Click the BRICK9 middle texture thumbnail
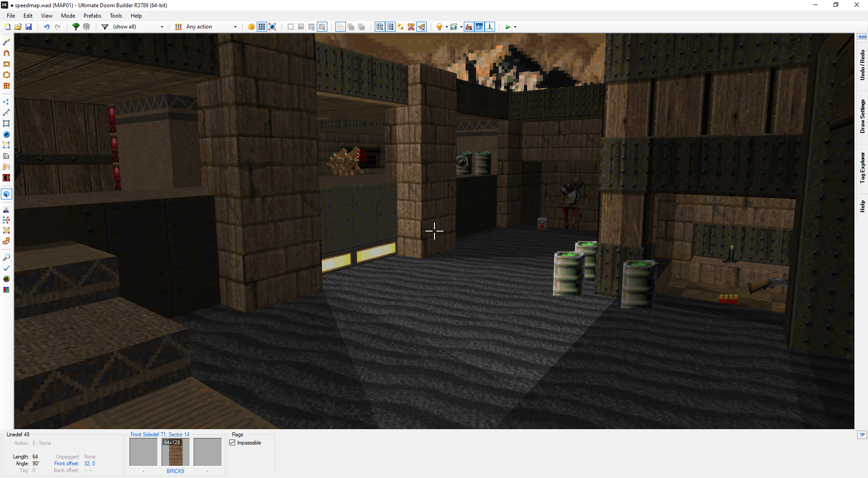 pyautogui.click(x=175, y=452)
